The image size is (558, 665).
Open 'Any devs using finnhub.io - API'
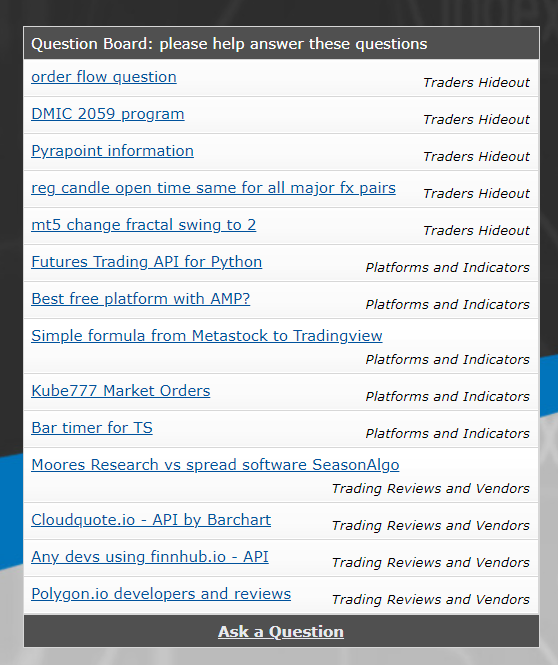(150, 557)
